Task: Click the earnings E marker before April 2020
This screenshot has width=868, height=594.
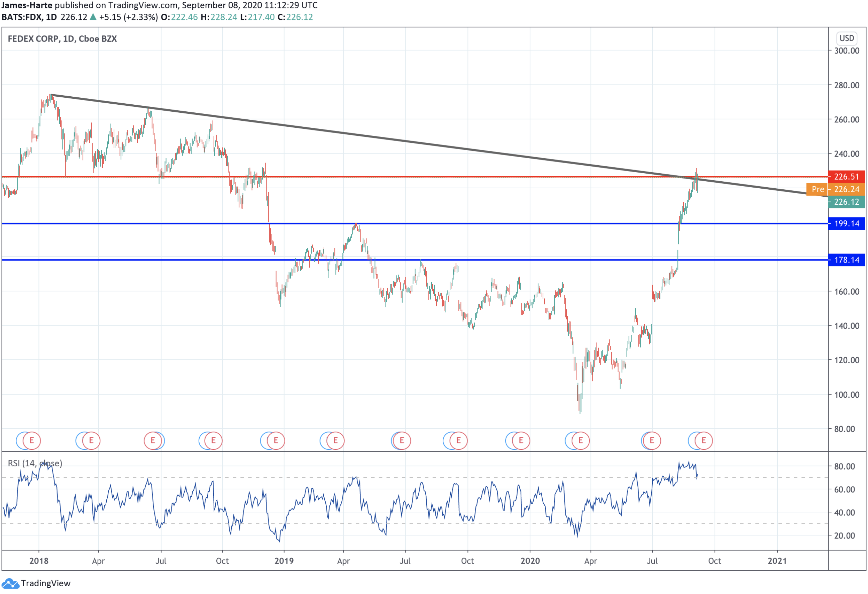Action: pos(580,440)
